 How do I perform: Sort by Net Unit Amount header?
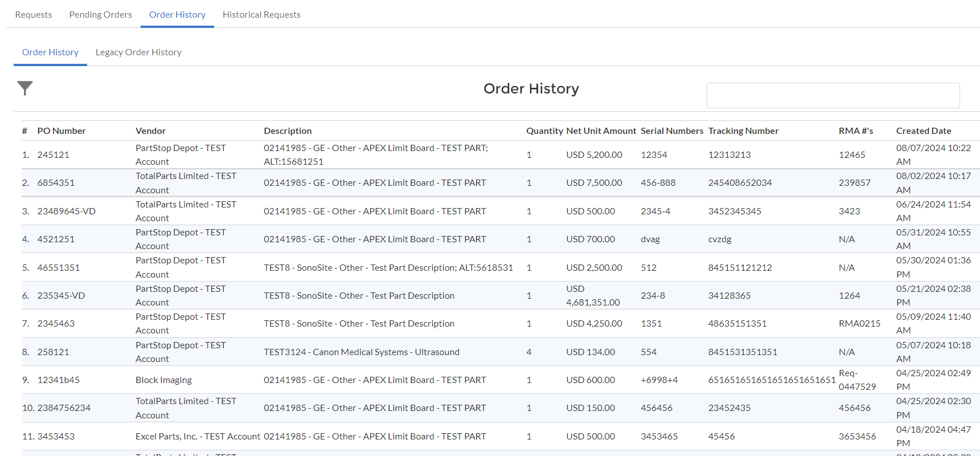coord(601,131)
